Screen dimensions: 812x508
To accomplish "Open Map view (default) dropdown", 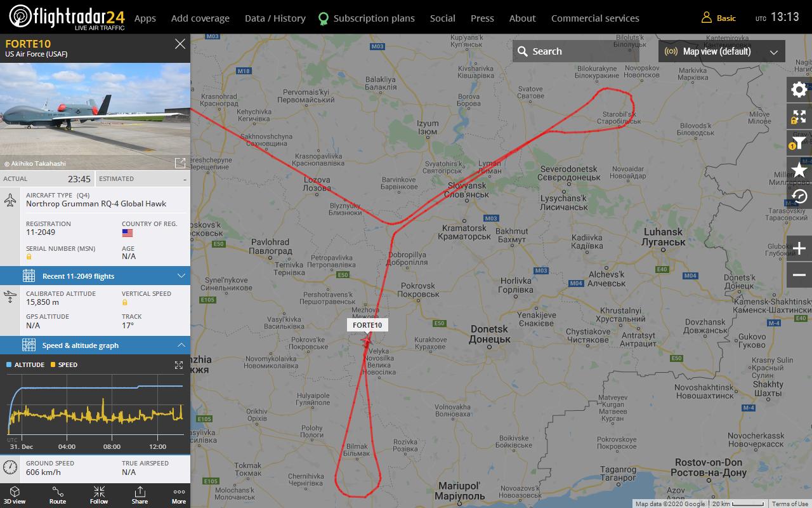I will coord(722,51).
